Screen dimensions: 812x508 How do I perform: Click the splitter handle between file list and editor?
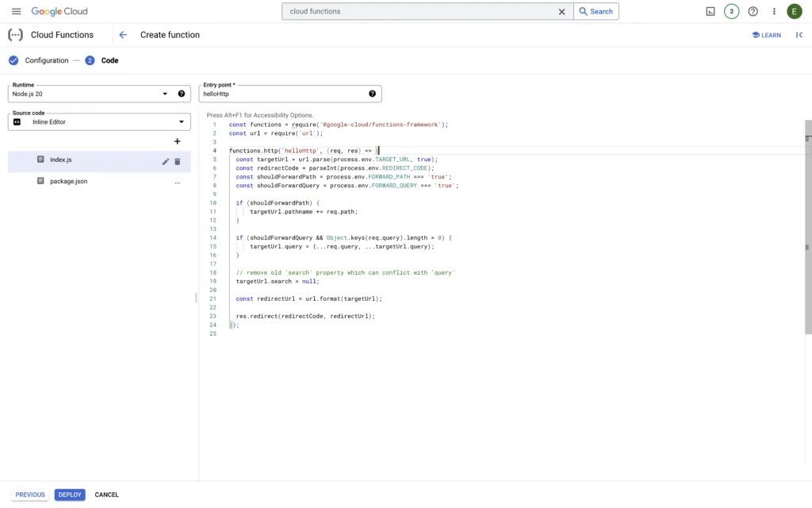click(x=196, y=298)
